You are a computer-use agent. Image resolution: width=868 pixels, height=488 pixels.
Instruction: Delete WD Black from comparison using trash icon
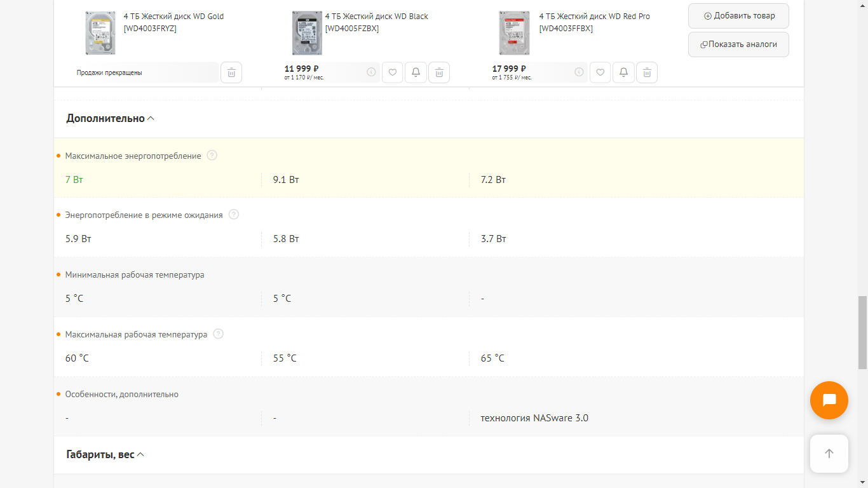[x=439, y=72]
